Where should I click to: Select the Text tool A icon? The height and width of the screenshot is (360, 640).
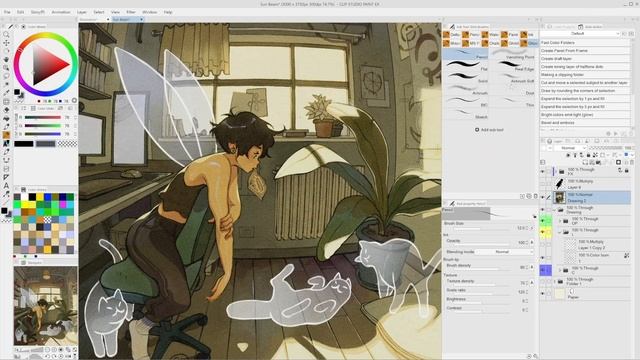pos(6,185)
